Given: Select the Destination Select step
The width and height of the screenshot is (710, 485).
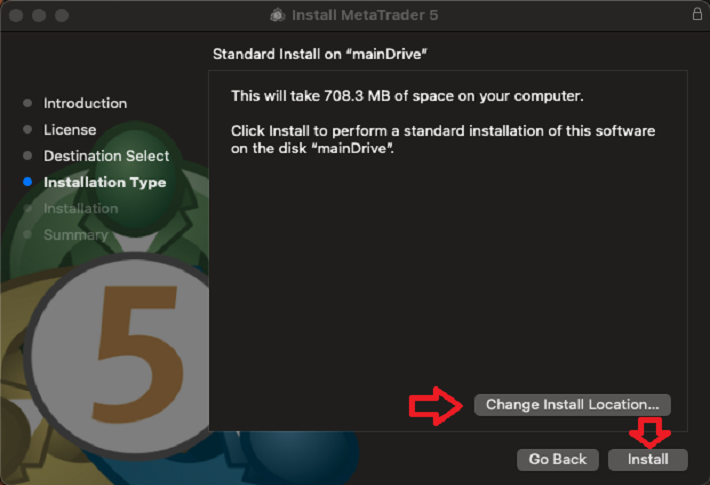Looking at the screenshot, I should click(x=106, y=156).
